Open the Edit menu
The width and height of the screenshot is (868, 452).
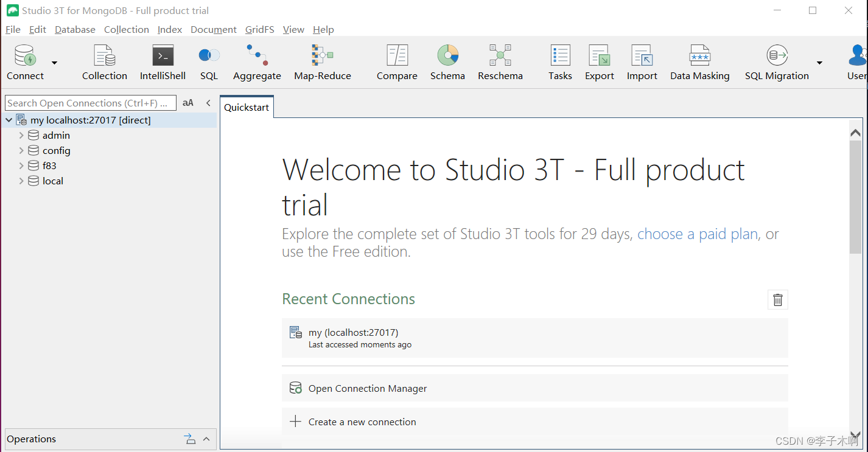pyautogui.click(x=38, y=29)
